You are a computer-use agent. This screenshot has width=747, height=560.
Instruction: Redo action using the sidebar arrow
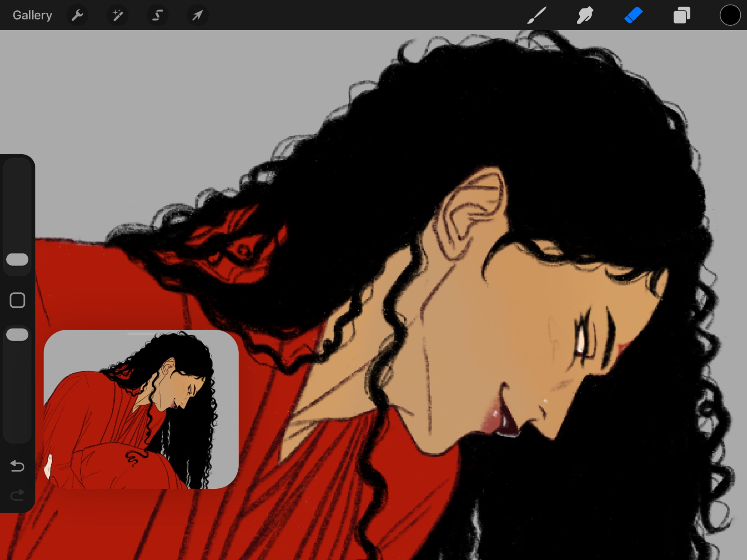click(18, 495)
